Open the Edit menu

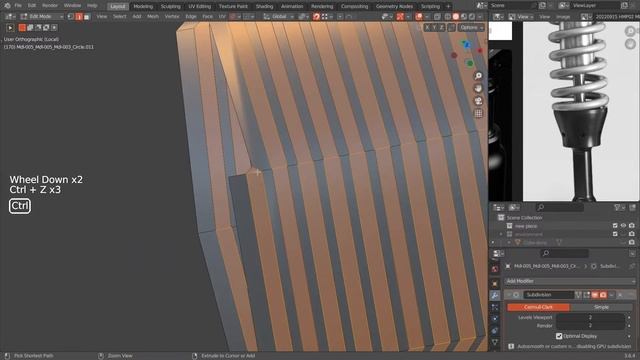click(32, 6)
